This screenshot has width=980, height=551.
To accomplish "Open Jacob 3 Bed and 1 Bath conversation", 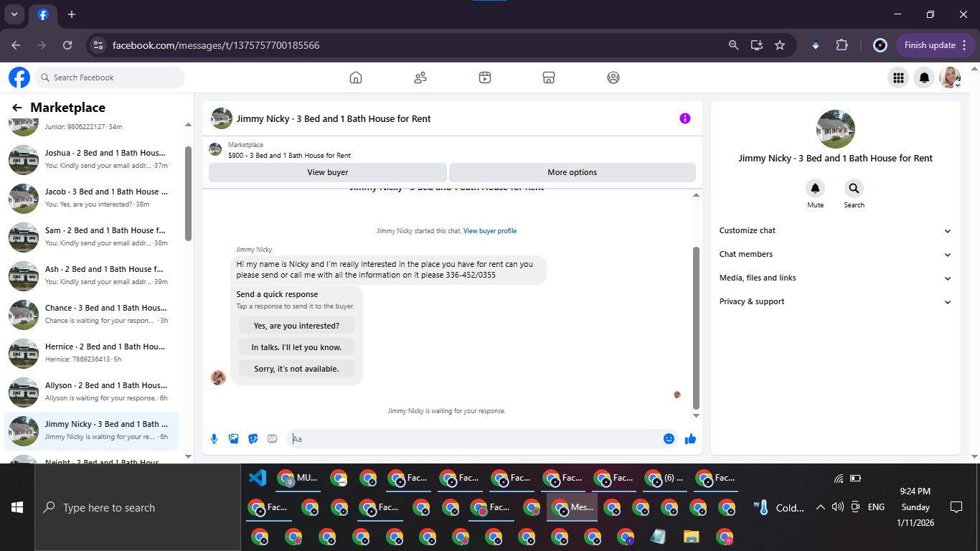I will (92, 198).
